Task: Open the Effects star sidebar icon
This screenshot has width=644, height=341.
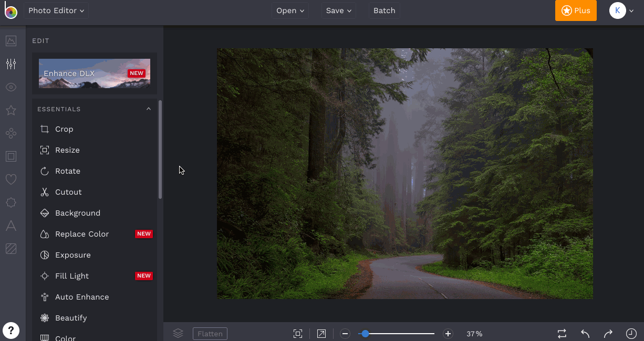Action: (11, 110)
